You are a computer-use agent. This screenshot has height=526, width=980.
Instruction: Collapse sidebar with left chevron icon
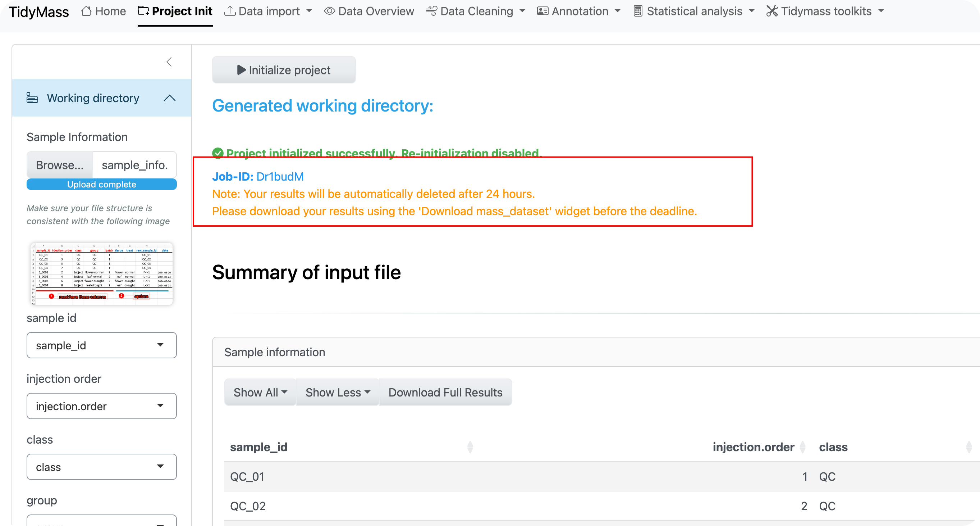[169, 62]
